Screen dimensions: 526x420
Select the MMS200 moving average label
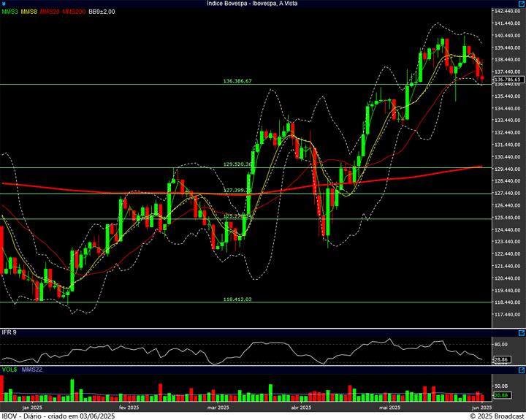pos(74,12)
